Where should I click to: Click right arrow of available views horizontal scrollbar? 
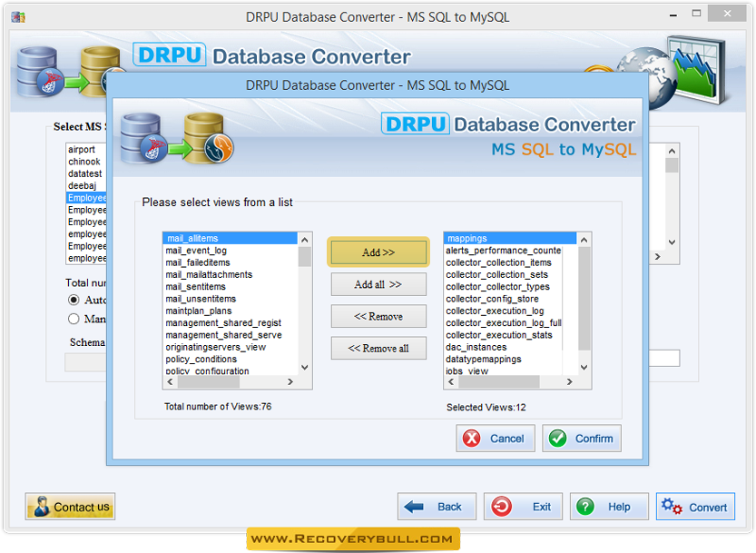coord(290,381)
